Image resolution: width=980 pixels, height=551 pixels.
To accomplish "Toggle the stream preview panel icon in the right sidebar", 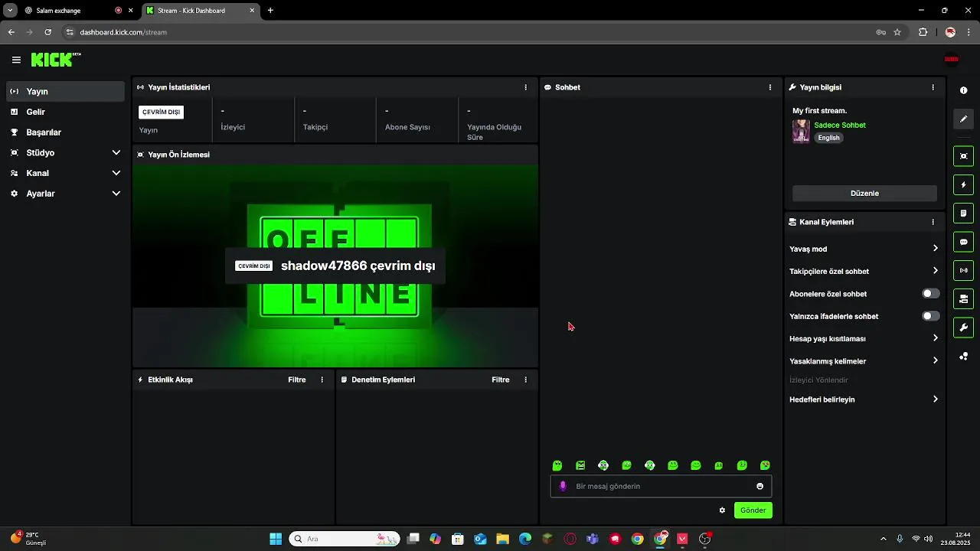I will (x=963, y=156).
